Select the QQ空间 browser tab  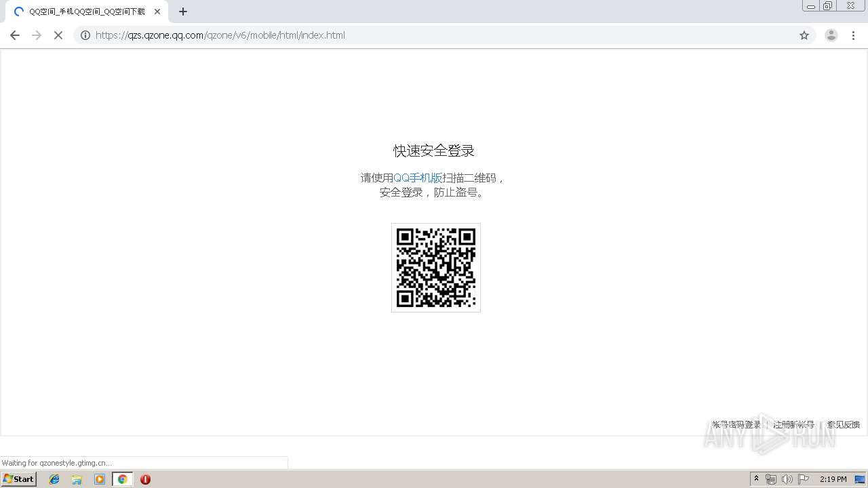[x=87, y=12]
